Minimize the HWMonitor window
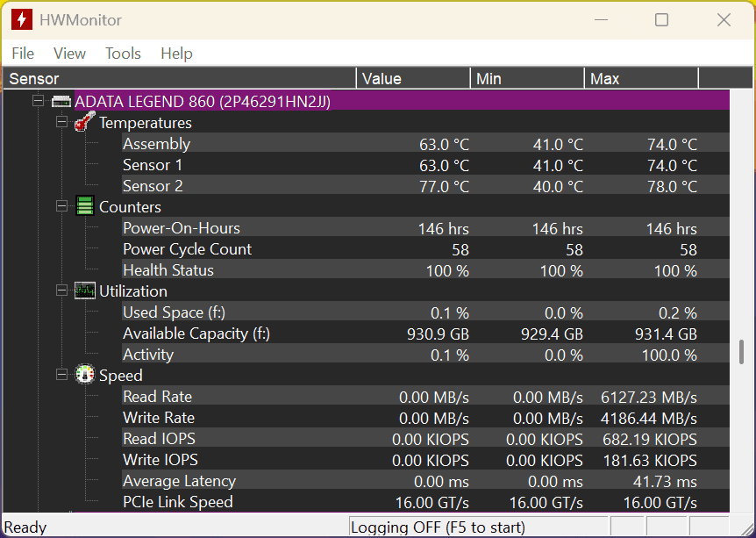Image resolution: width=756 pixels, height=538 pixels. pos(601,20)
